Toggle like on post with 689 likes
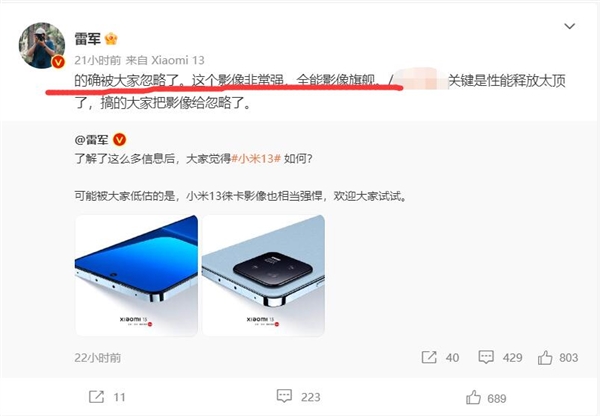Viewport: 600px width, 416px height. tap(473, 398)
